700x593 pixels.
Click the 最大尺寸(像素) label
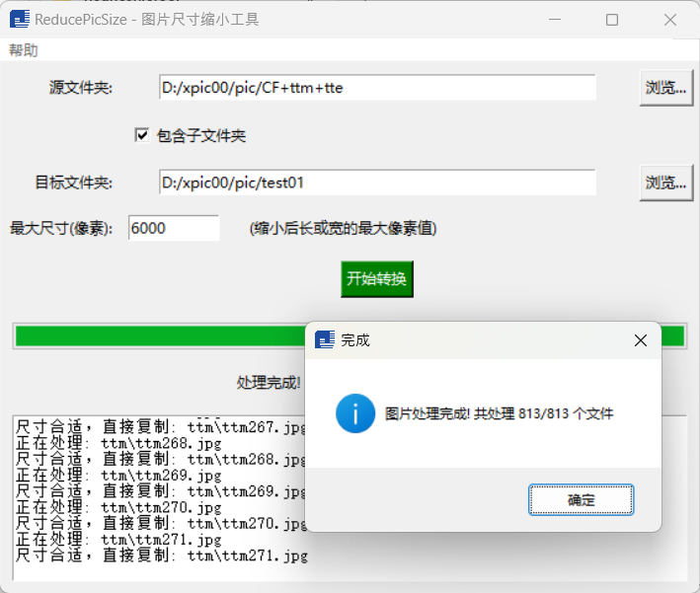pos(61,229)
